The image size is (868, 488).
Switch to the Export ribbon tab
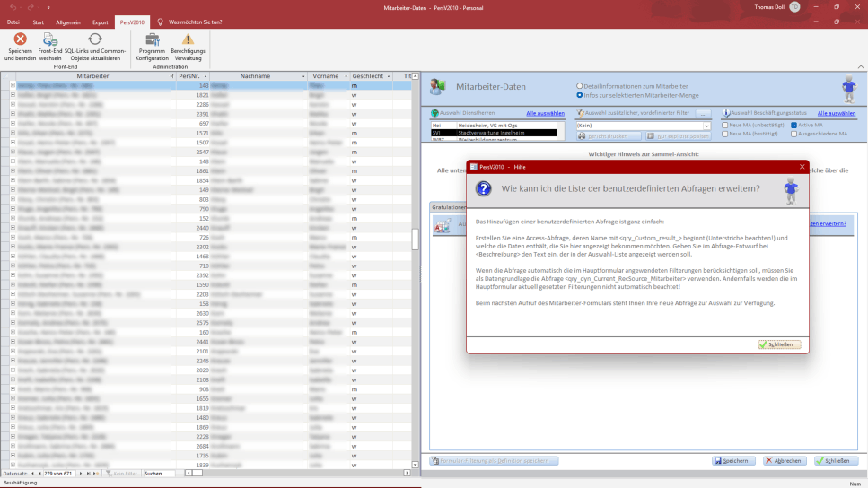click(x=100, y=22)
